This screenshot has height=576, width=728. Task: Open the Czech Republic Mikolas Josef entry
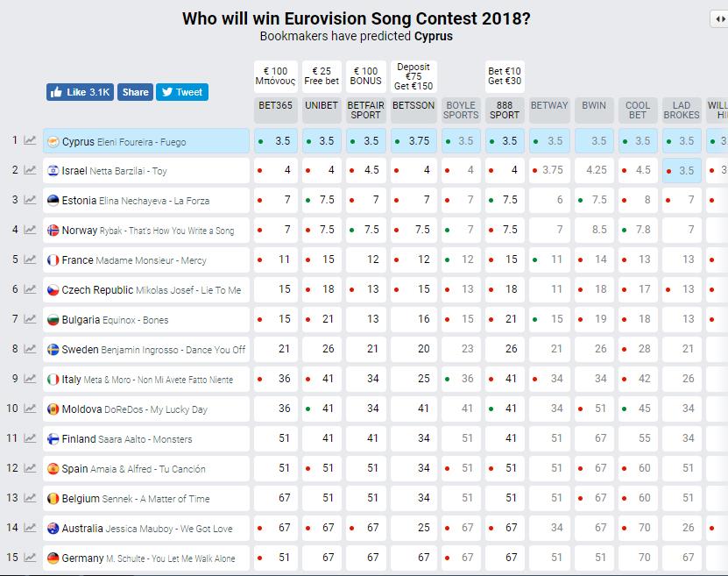(x=152, y=290)
